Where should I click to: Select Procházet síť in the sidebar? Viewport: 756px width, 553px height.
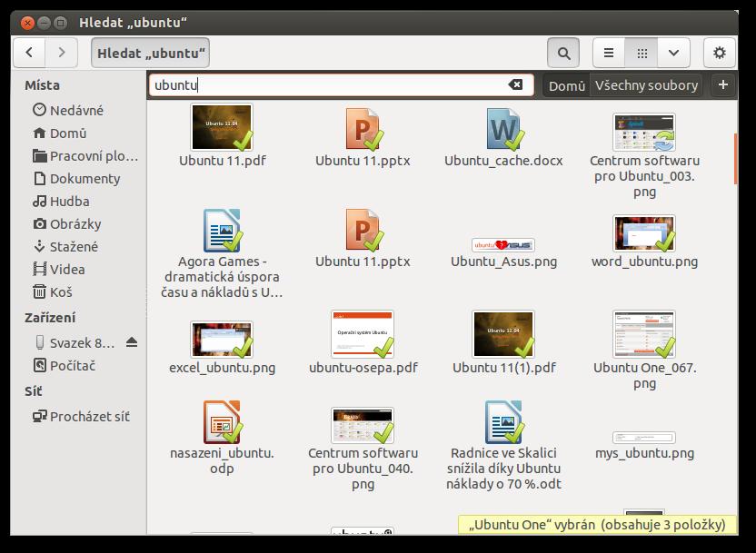click(81, 416)
